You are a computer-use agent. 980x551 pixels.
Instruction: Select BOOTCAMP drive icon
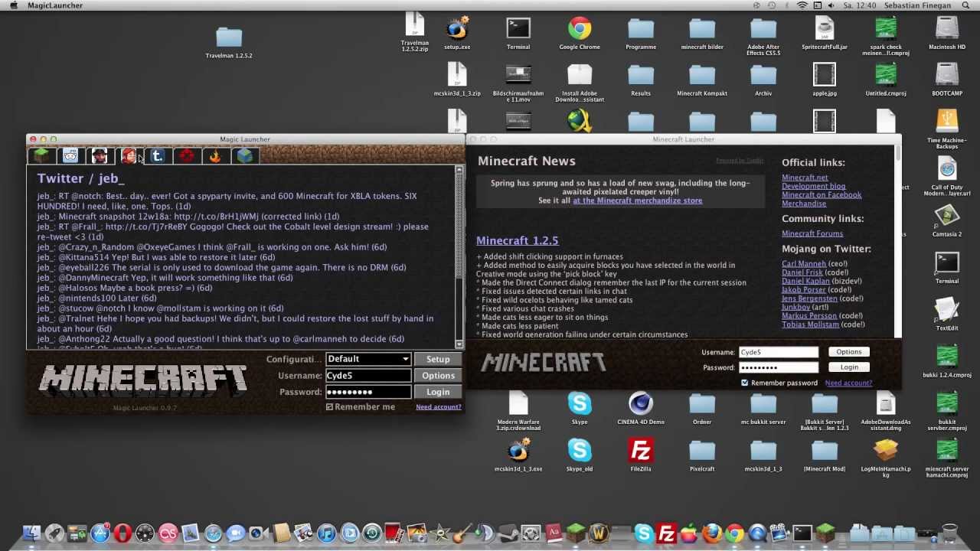pos(947,77)
